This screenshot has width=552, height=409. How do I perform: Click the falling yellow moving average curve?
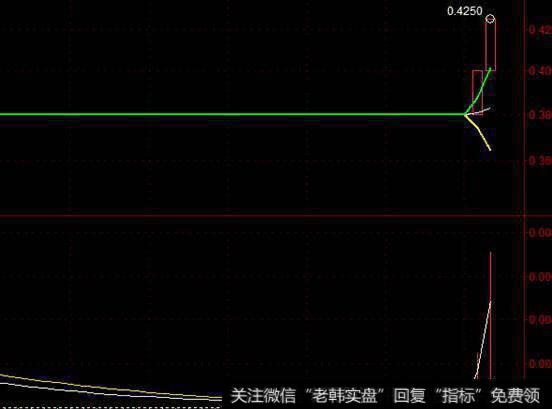coord(478,132)
